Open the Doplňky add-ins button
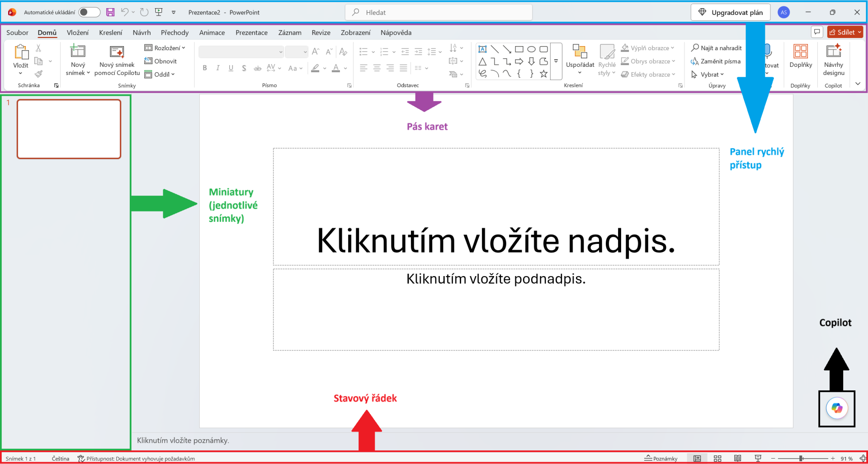Viewport: 868px width, 464px height. [x=801, y=56]
